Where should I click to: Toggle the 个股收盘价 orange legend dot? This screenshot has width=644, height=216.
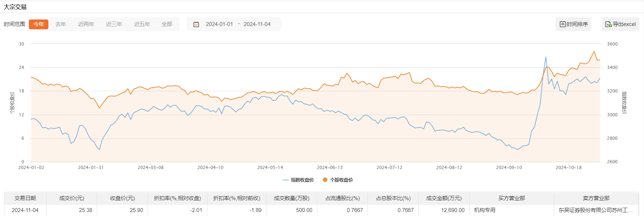point(325,180)
